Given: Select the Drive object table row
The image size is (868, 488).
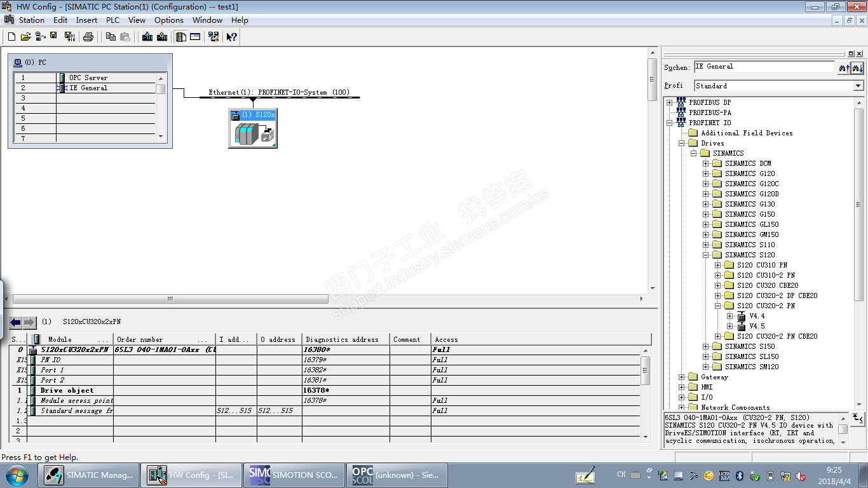Looking at the screenshot, I should pos(325,390).
